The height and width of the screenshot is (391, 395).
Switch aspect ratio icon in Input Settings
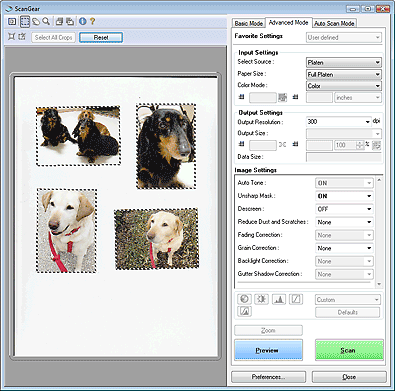click(x=282, y=97)
